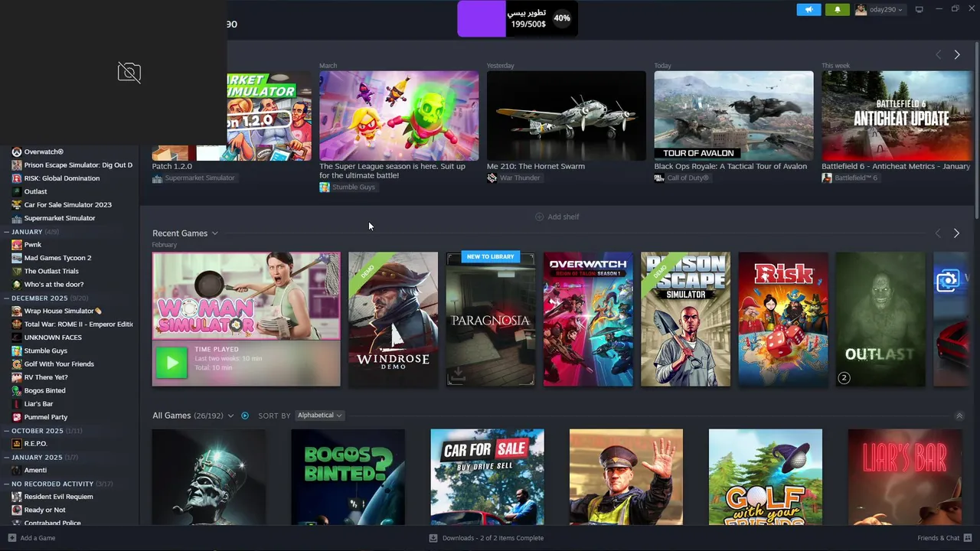Image resolution: width=980 pixels, height=551 pixels.
Task: Open the Woman Simulator cover
Action: [x=246, y=295]
